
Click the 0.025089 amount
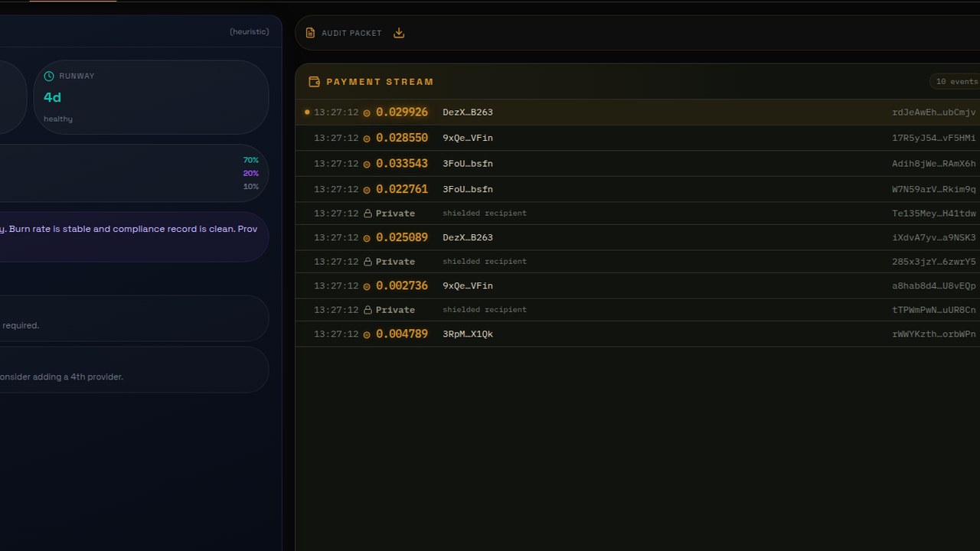(402, 237)
